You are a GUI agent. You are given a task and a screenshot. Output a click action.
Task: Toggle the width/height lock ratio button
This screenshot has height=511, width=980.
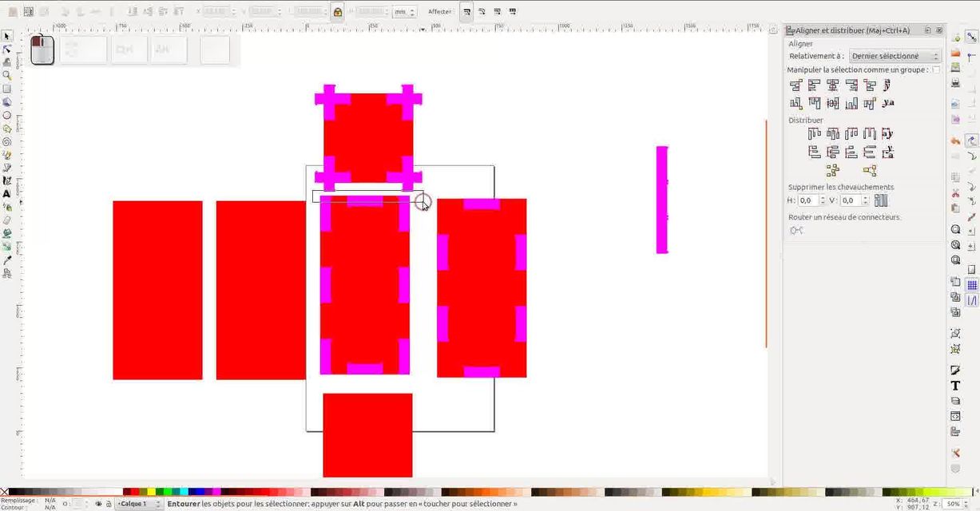click(337, 12)
